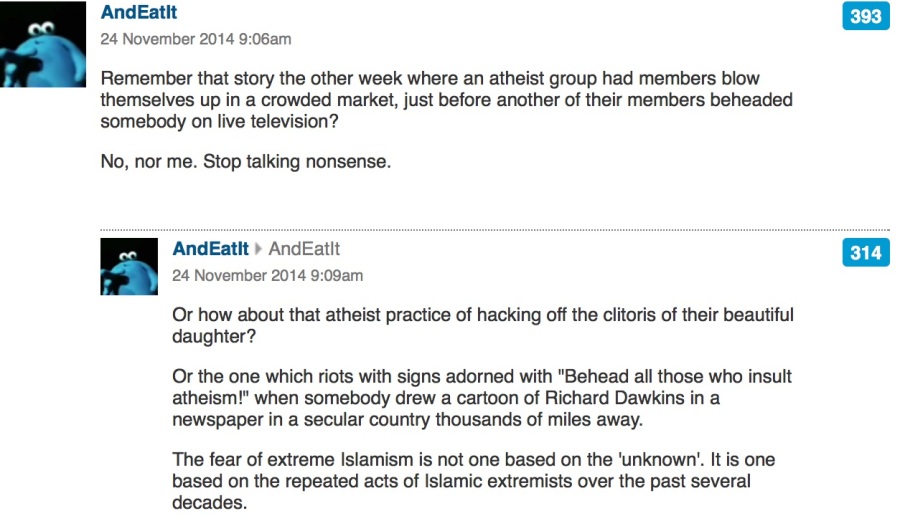Image resolution: width=900 pixels, height=516 pixels.
Task: Recommend the comment with 393 votes
Action: click(x=866, y=16)
